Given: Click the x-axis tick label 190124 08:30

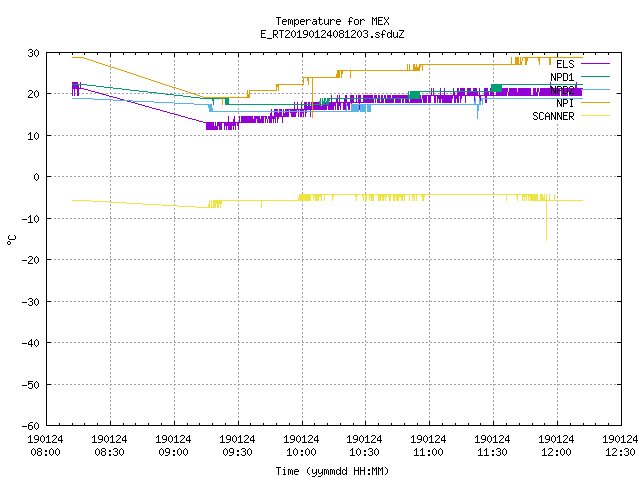Looking at the screenshot, I should (109, 446).
